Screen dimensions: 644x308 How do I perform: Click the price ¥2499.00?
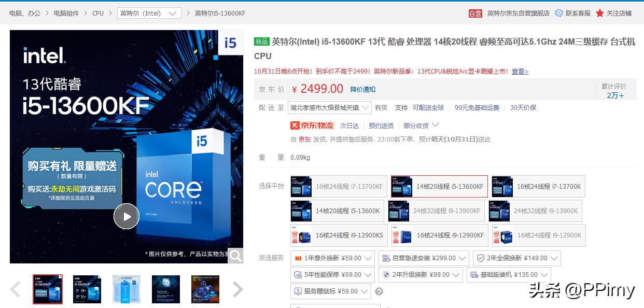point(318,89)
